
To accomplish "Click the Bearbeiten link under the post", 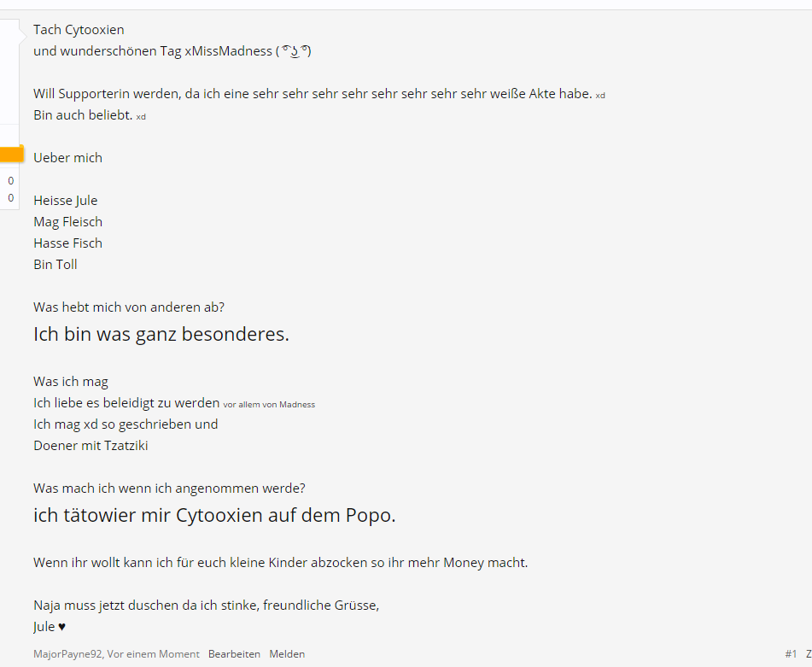I will (x=234, y=654).
